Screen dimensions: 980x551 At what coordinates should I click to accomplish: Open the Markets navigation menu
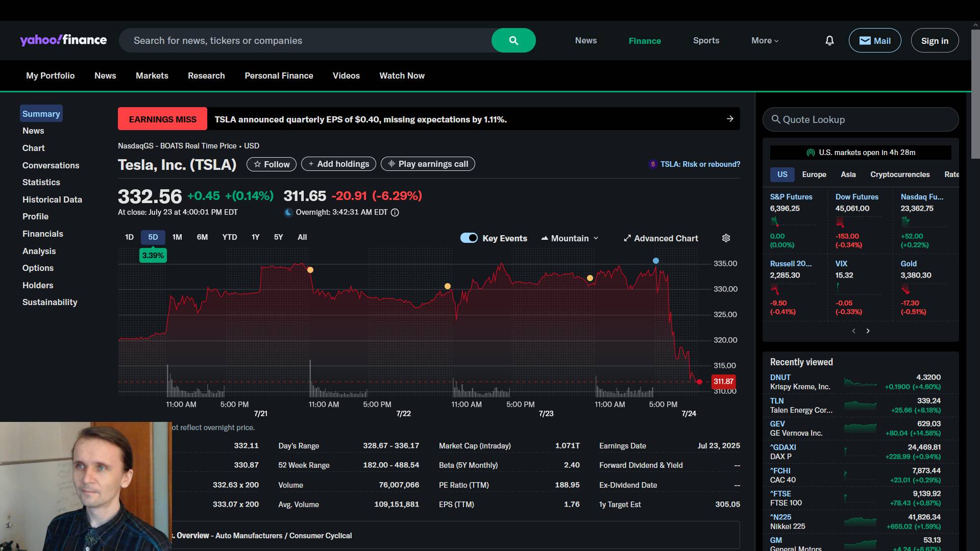pos(152,76)
